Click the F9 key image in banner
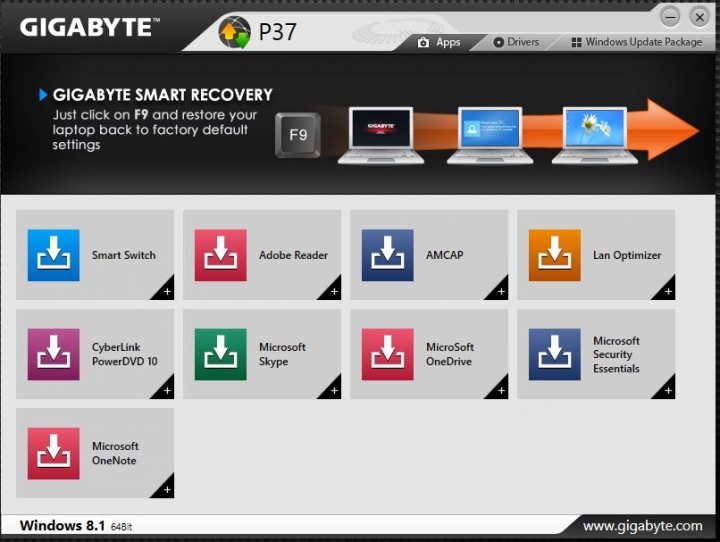The height and width of the screenshot is (542, 720). pos(298,135)
